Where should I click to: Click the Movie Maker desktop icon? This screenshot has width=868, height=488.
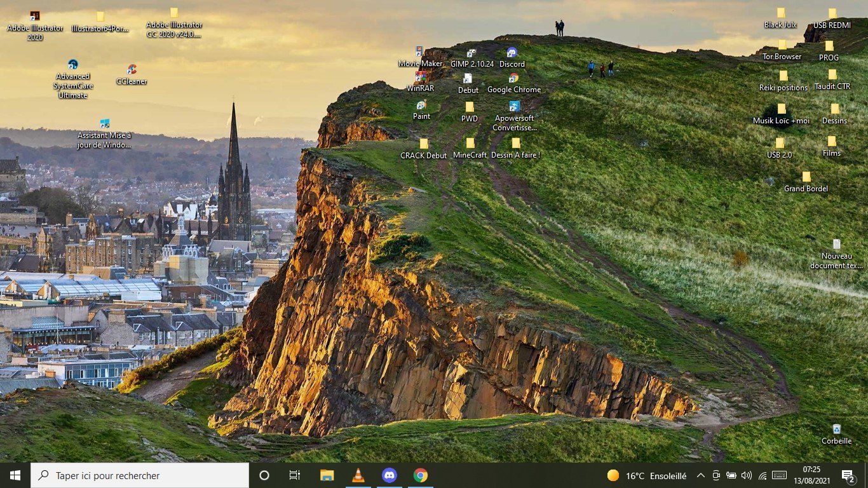(x=419, y=52)
